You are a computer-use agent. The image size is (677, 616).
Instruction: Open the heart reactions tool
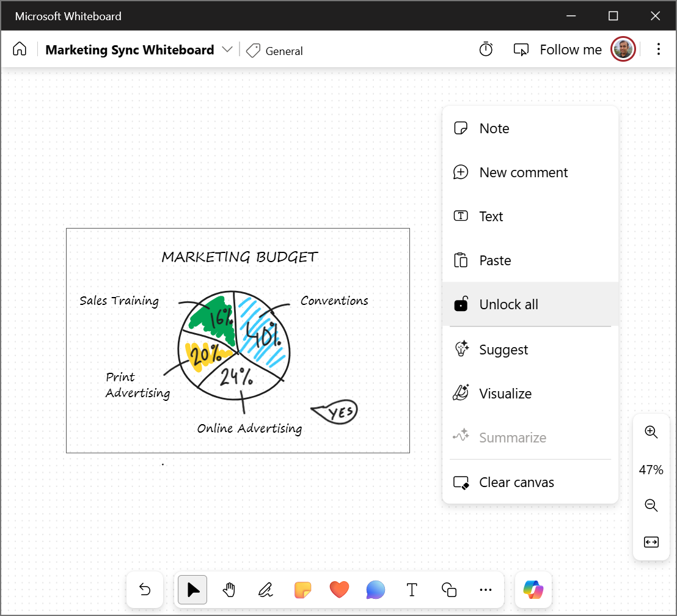pos(339,590)
